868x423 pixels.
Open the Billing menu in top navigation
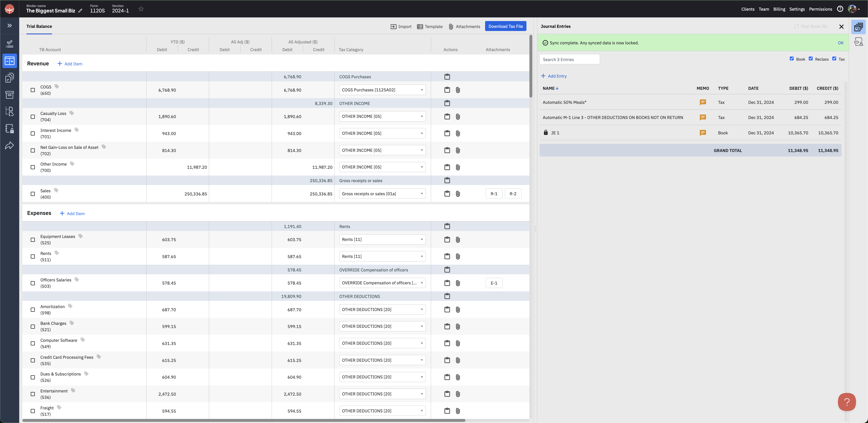pos(779,9)
